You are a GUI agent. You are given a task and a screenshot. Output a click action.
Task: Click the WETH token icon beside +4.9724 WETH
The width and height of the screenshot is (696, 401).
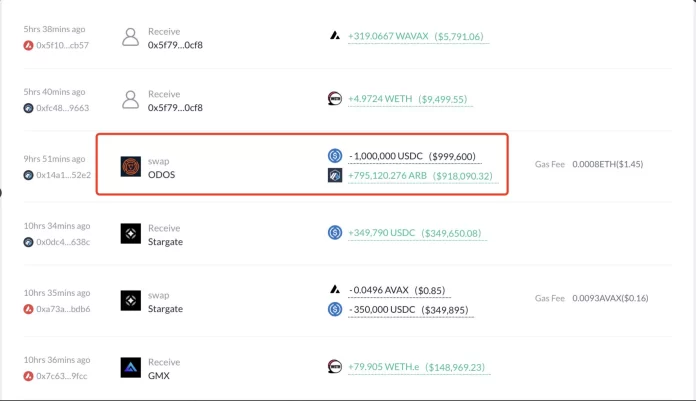click(x=336, y=99)
